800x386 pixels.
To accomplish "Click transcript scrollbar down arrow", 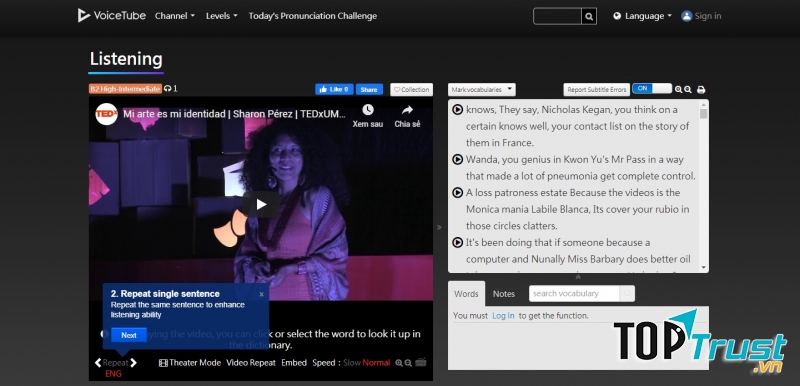I will click(704, 268).
